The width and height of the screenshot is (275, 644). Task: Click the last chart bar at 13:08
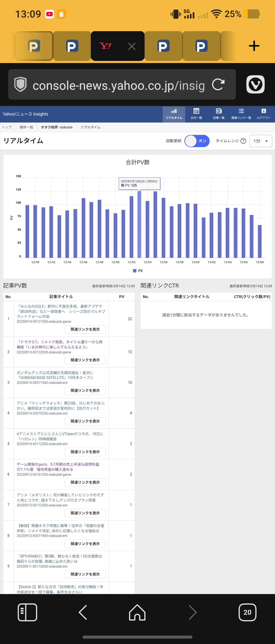[x=260, y=241]
